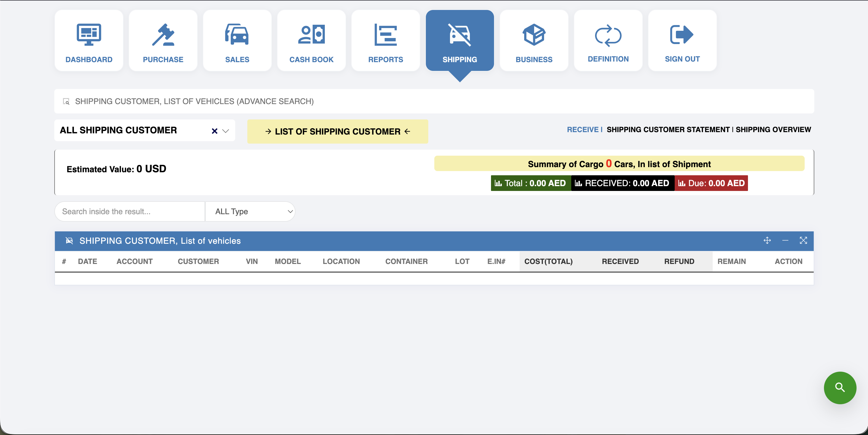This screenshot has height=435, width=868.
Task: Click the advance search icon in the heading
Action: click(x=66, y=101)
